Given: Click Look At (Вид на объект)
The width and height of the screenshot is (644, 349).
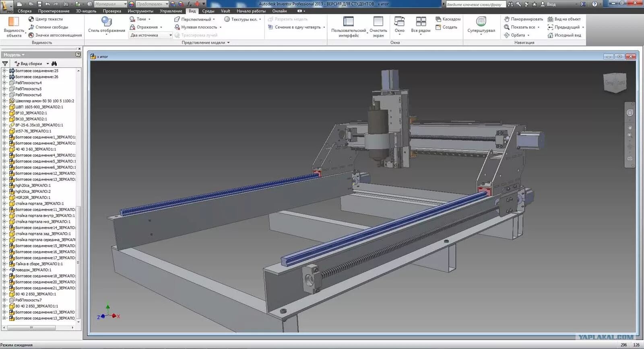Looking at the screenshot, I should [x=564, y=19].
